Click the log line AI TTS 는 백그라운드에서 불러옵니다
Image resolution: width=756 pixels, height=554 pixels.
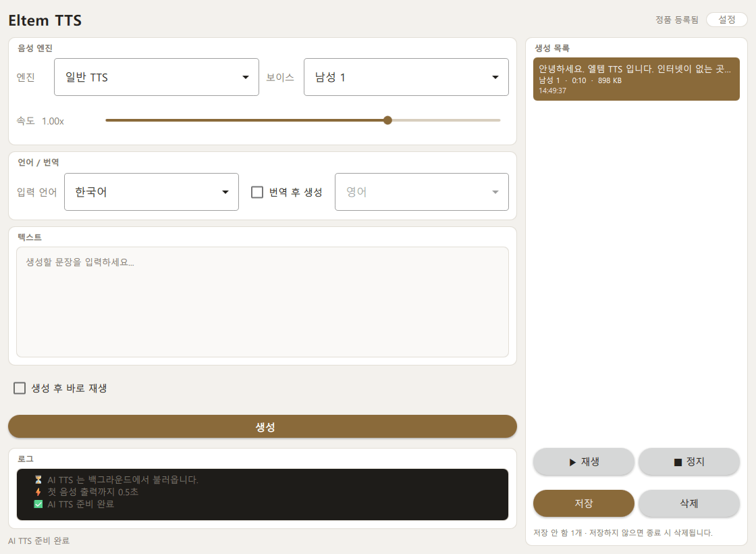pyautogui.click(x=123, y=480)
